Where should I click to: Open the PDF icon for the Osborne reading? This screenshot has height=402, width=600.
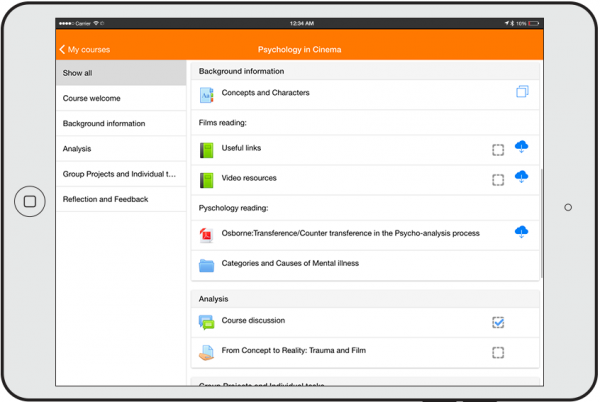coord(207,235)
